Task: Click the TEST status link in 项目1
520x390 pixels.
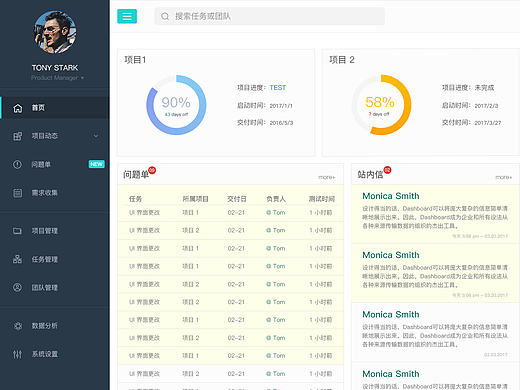Action: click(278, 88)
